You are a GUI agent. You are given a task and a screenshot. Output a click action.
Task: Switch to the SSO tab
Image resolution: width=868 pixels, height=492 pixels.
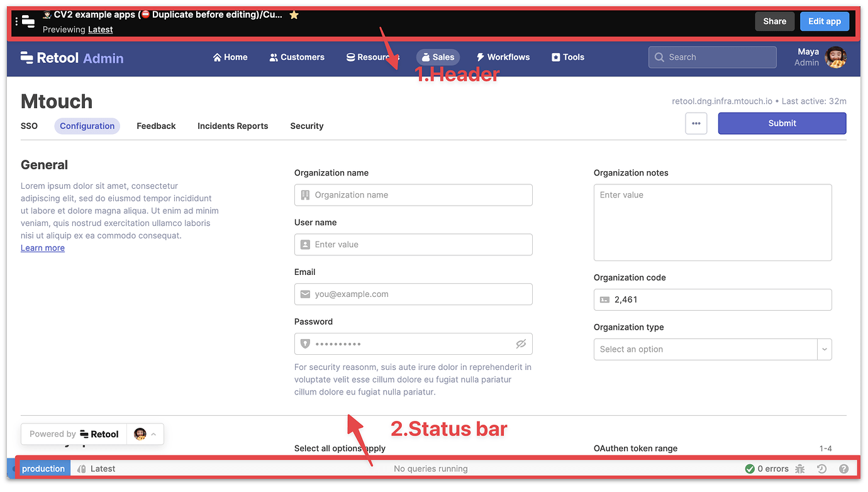coord(29,126)
